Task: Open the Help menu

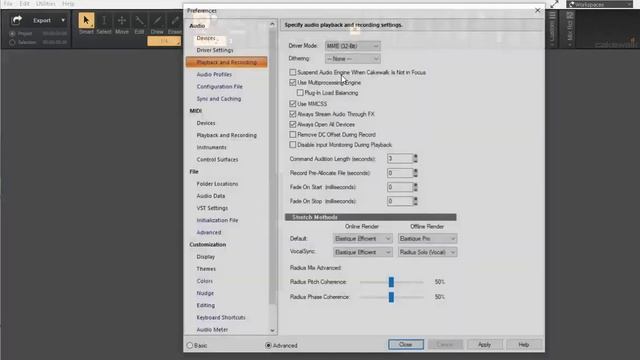Action: (68, 4)
